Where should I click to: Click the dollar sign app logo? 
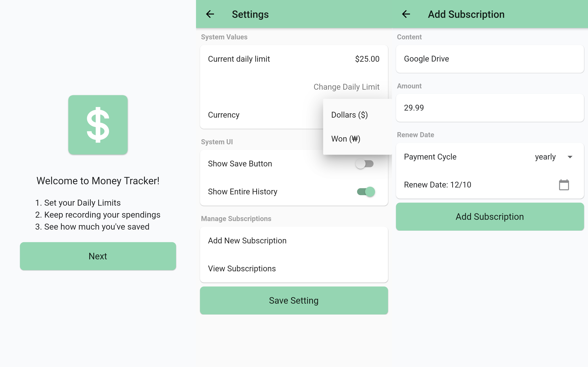tap(98, 125)
